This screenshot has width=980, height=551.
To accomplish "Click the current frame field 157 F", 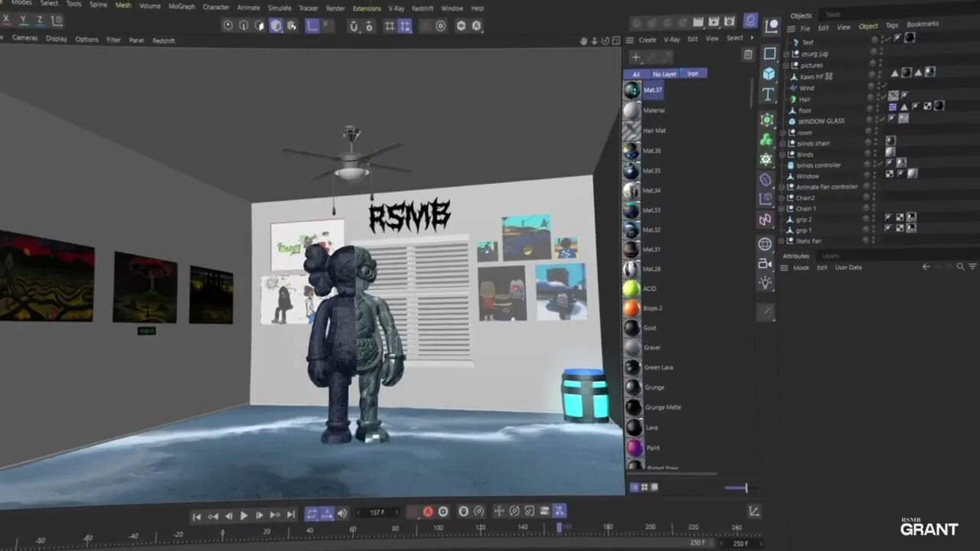I will pos(379,512).
